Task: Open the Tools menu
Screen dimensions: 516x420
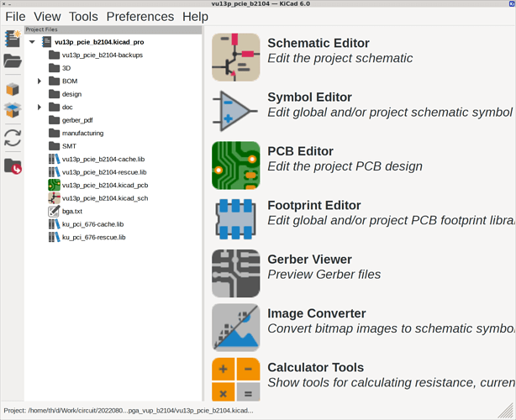Action: click(83, 17)
